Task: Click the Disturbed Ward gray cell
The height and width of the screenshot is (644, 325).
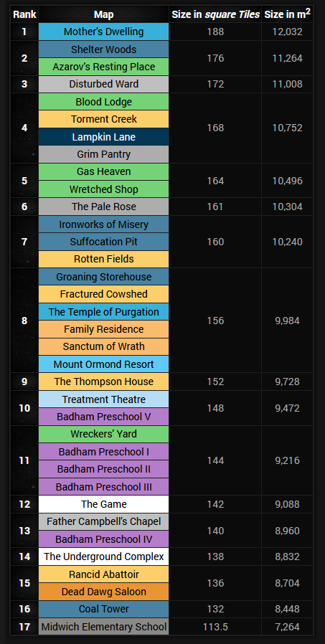Action: pyautogui.click(x=103, y=84)
